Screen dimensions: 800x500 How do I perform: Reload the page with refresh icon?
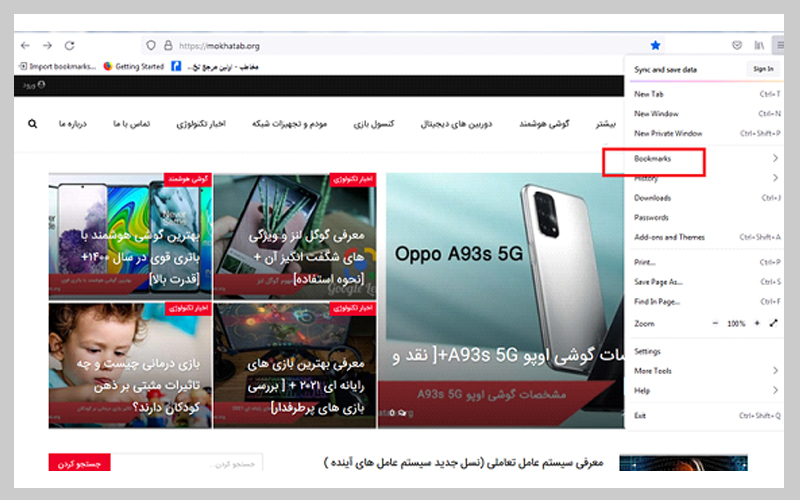click(x=69, y=46)
